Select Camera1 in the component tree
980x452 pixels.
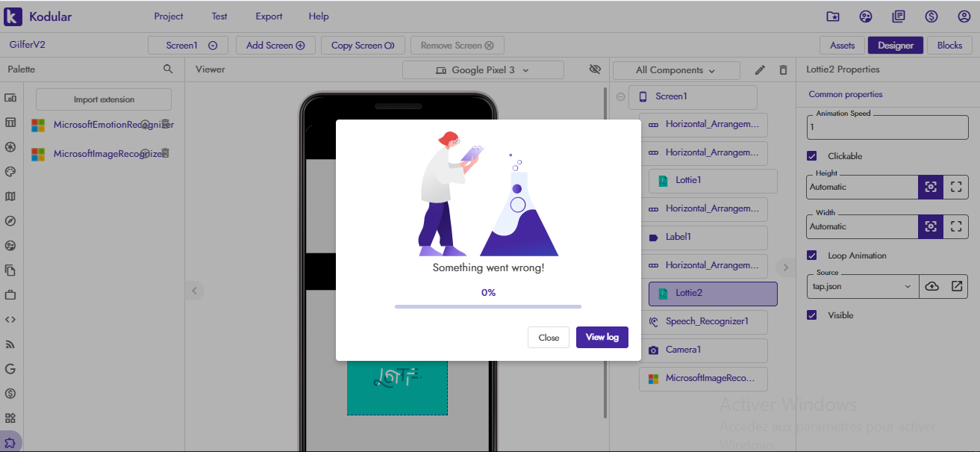pyautogui.click(x=703, y=350)
